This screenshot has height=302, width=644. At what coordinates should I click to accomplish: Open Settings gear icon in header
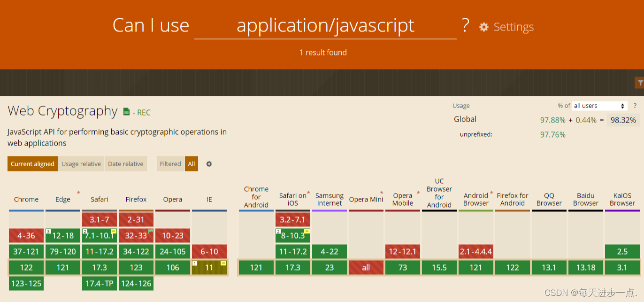[484, 27]
